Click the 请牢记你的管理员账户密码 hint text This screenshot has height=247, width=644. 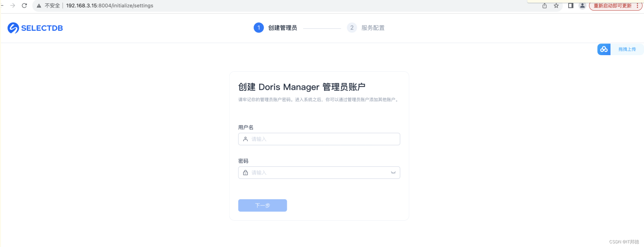click(318, 99)
